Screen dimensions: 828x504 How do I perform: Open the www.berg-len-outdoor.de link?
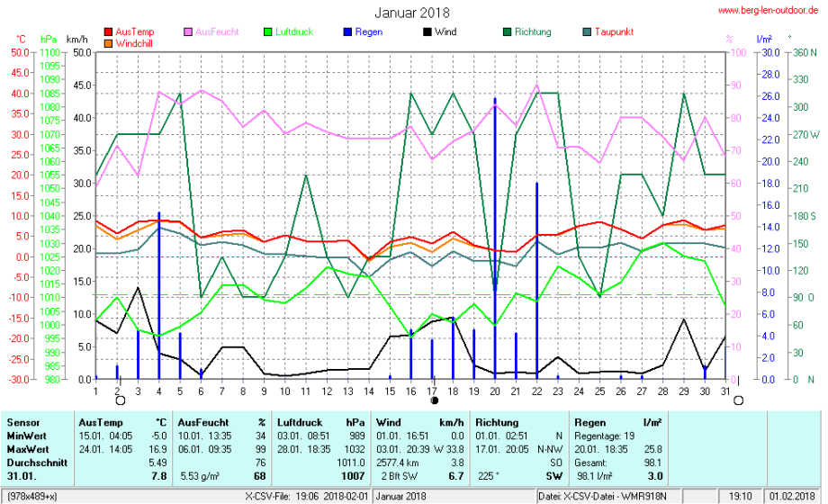pos(768,10)
